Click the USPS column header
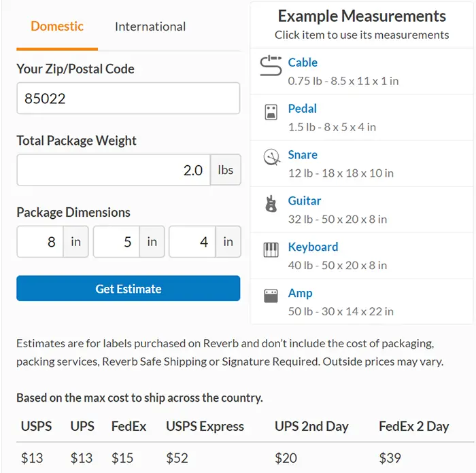 coord(36,426)
